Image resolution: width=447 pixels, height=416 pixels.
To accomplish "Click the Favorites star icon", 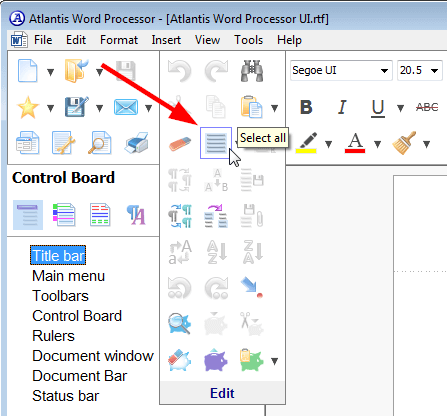I will (x=28, y=107).
